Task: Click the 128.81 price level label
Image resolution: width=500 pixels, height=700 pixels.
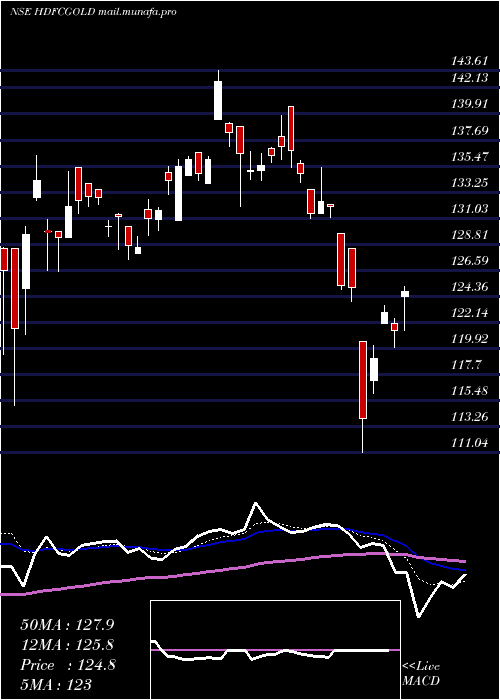Action: pos(469,235)
